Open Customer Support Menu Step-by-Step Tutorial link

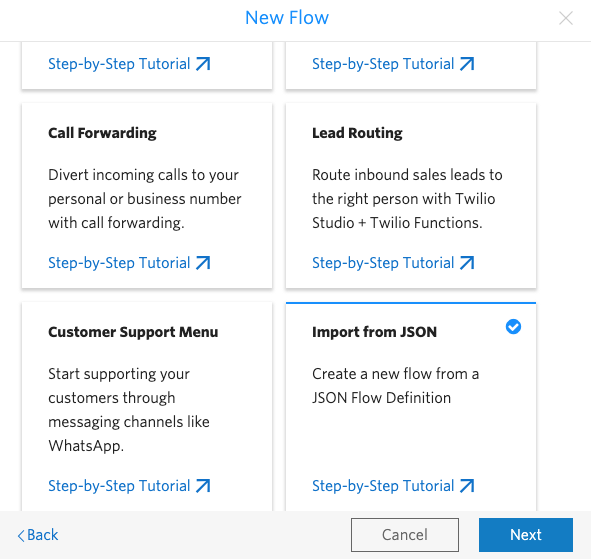pos(129,486)
